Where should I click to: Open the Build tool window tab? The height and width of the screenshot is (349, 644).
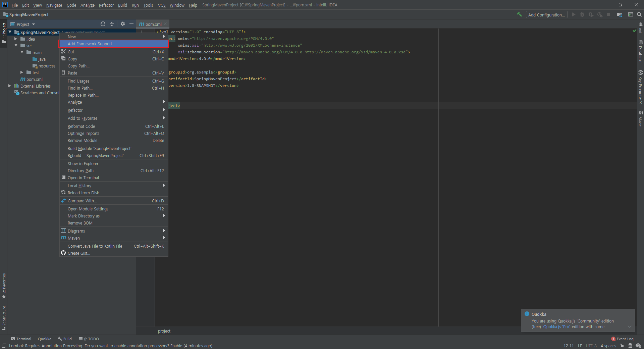coord(65,339)
